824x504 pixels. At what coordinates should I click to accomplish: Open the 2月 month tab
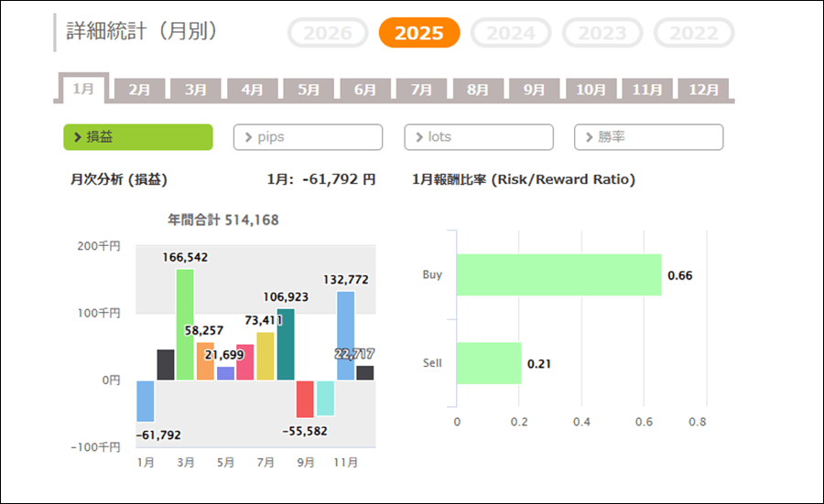point(139,90)
